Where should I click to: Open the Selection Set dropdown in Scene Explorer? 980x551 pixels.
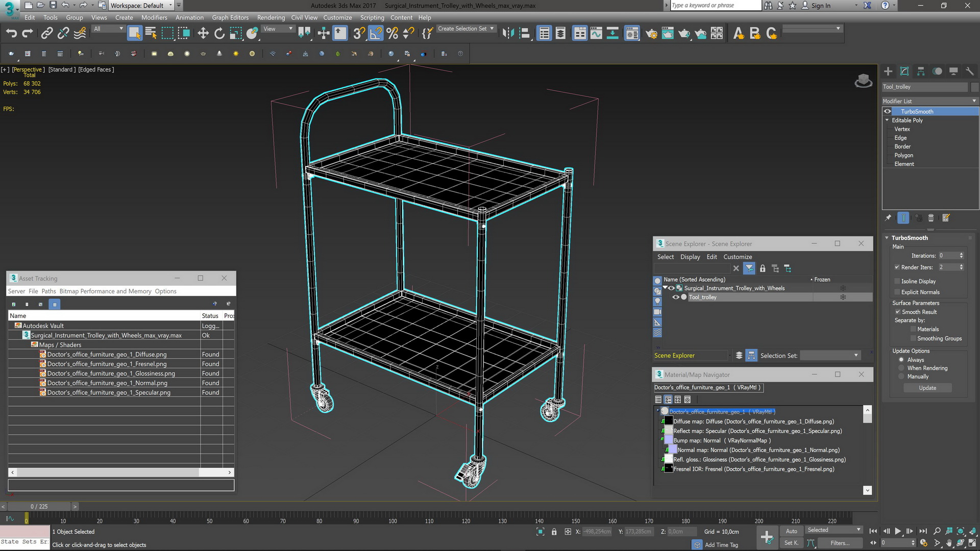(x=830, y=356)
